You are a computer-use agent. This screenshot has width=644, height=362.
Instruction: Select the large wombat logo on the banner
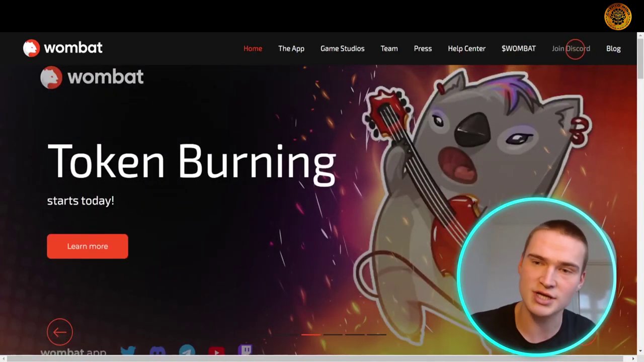click(92, 76)
